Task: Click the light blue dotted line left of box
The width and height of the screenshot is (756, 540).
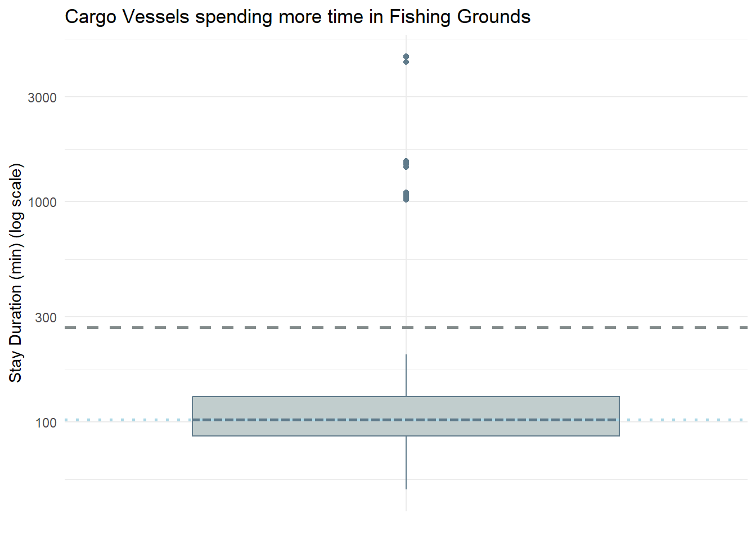Action: coord(128,420)
